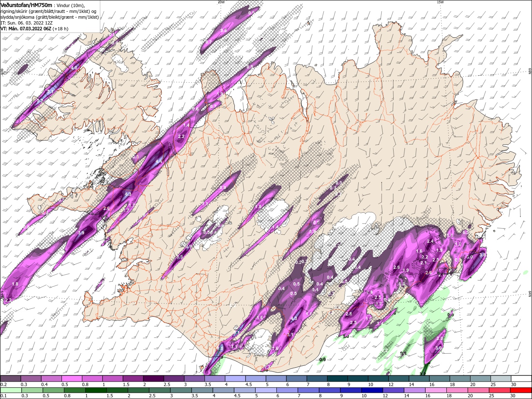Screen dimensions: 532x399
Task: Click the 15W longitude label
Action: [x=440, y=2]
